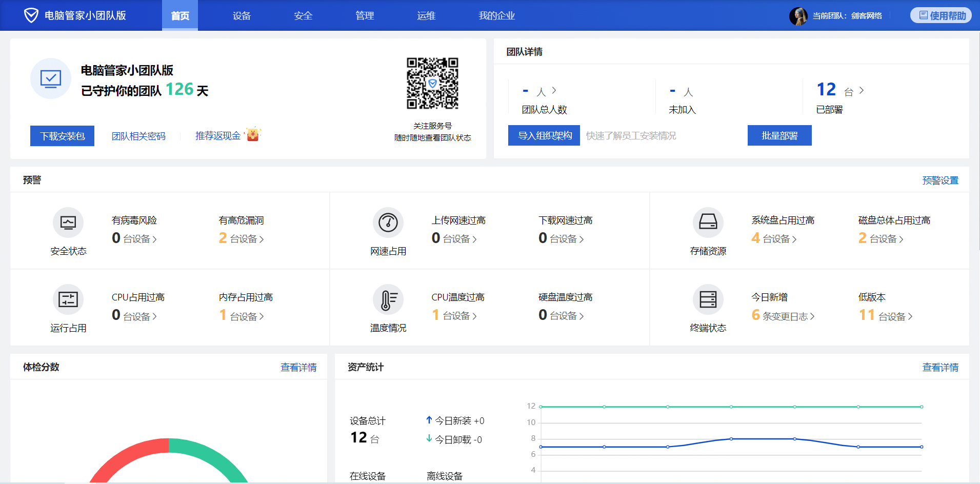Select the 我的企业 tab
Image resolution: width=980 pixels, height=484 pixels.
(496, 15)
